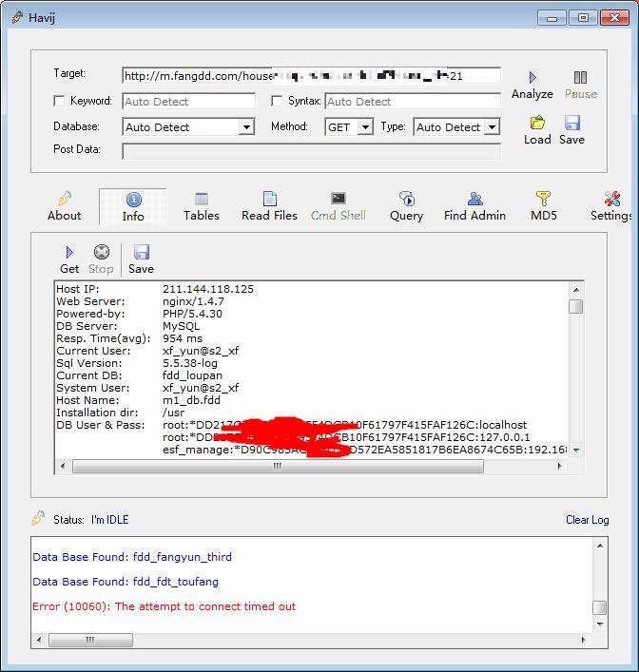The width and height of the screenshot is (639, 672).
Task: Click log panel scroll left arrow
Action: [x=39, y=641]
